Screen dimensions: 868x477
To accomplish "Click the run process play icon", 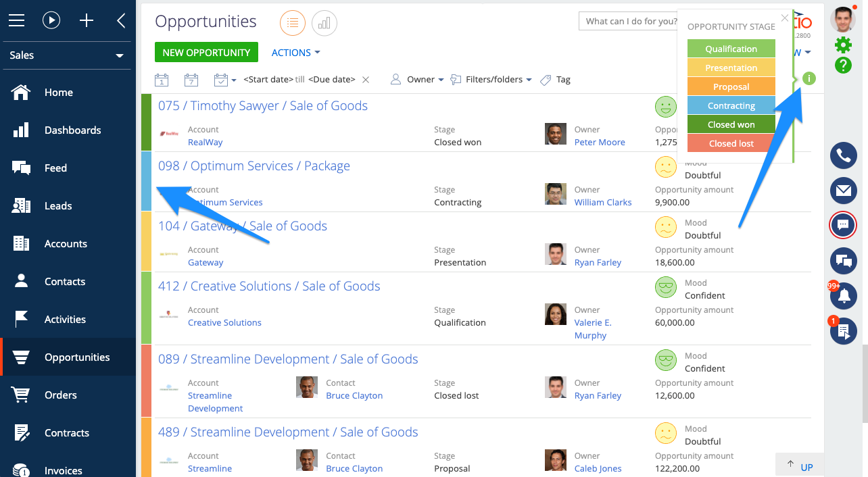I will [x=51, y=20].
